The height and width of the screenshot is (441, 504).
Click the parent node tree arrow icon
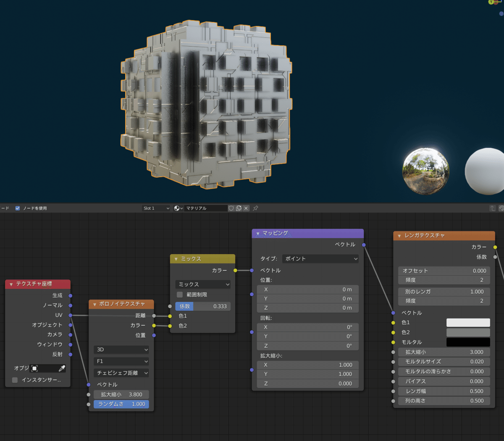(x=493, y=208)
